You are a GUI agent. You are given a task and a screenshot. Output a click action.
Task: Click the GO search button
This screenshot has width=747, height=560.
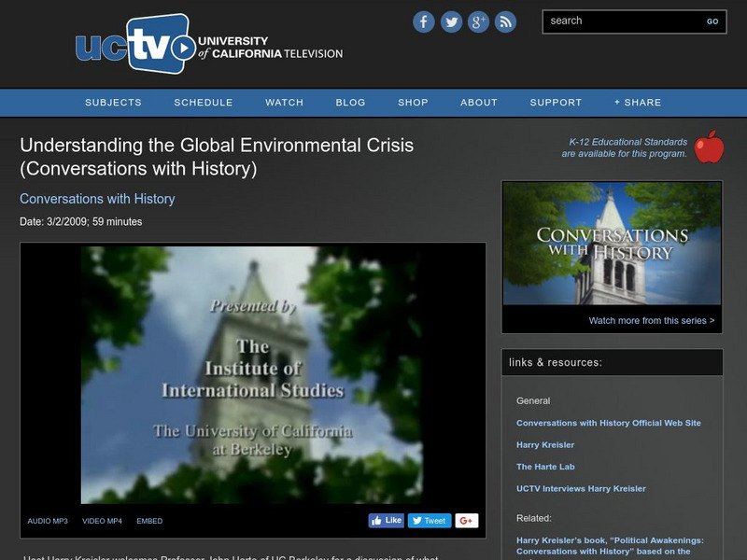click(712, 21)
